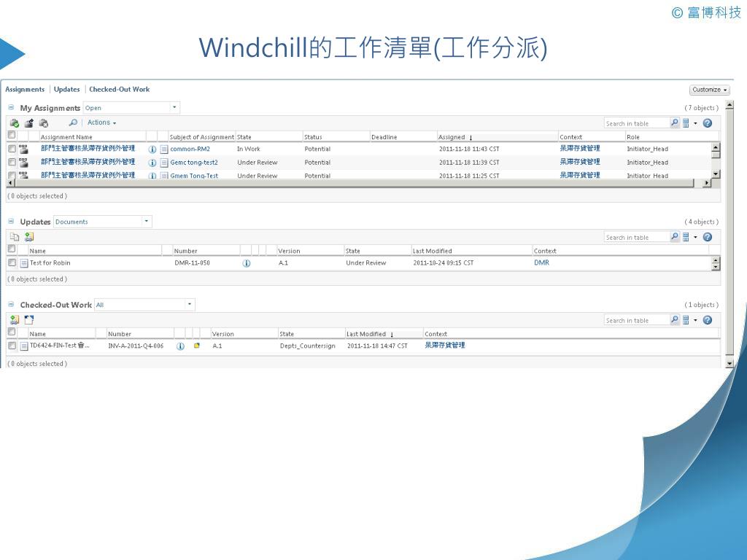Screen dimensions: 747x560
Task: Click help icon in Updates toolbar
Action: tap(708, 237)
